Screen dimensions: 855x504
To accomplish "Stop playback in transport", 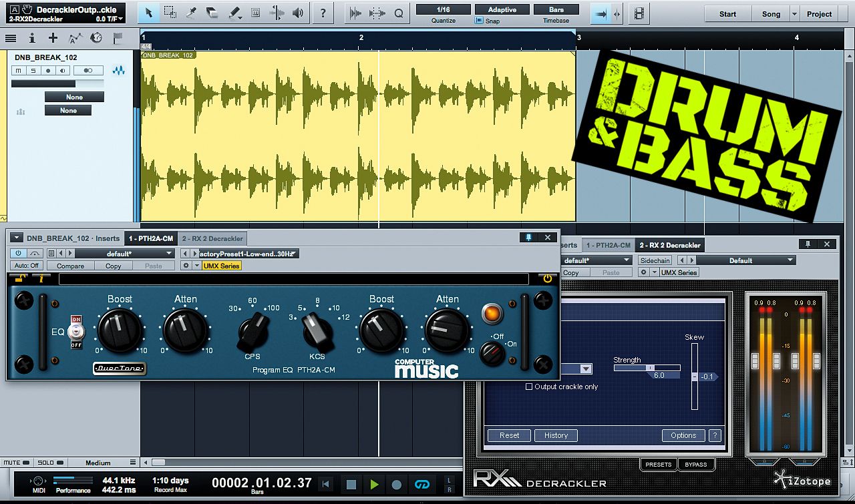I will coord(351,485).
